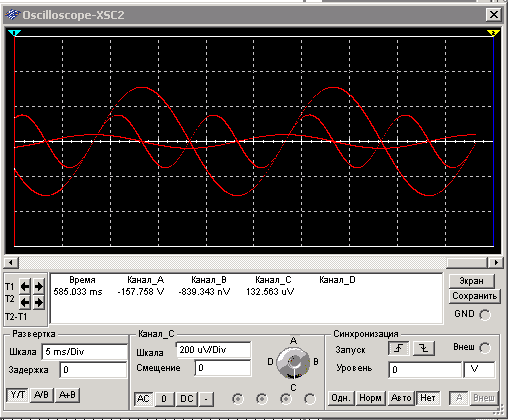Select falling edge trigger button

click(424, 349)
